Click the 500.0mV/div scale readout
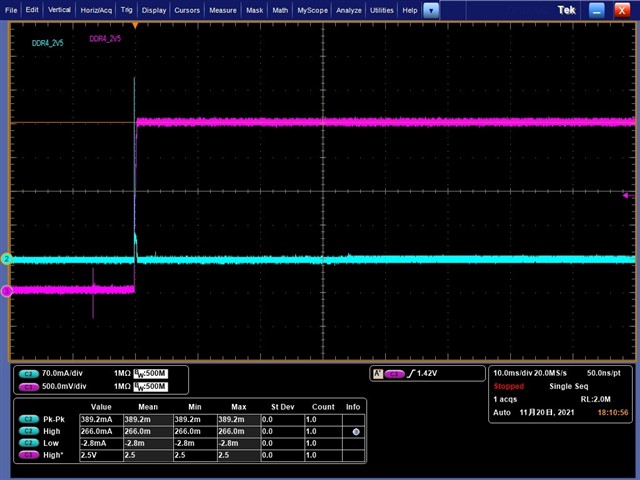Screen dimensions: 640x480 (64, 386)
